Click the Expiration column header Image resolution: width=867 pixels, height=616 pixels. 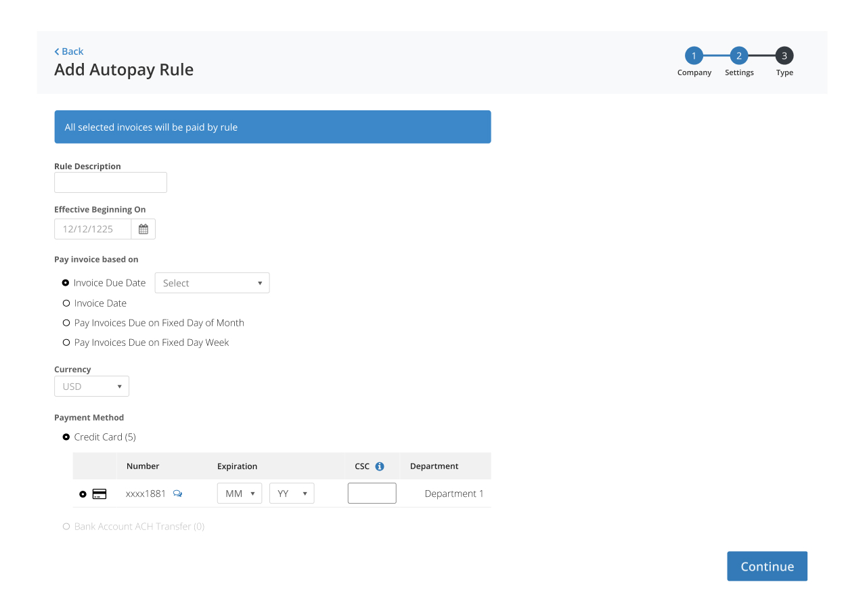pyautogui.click(x=237, y=466)
